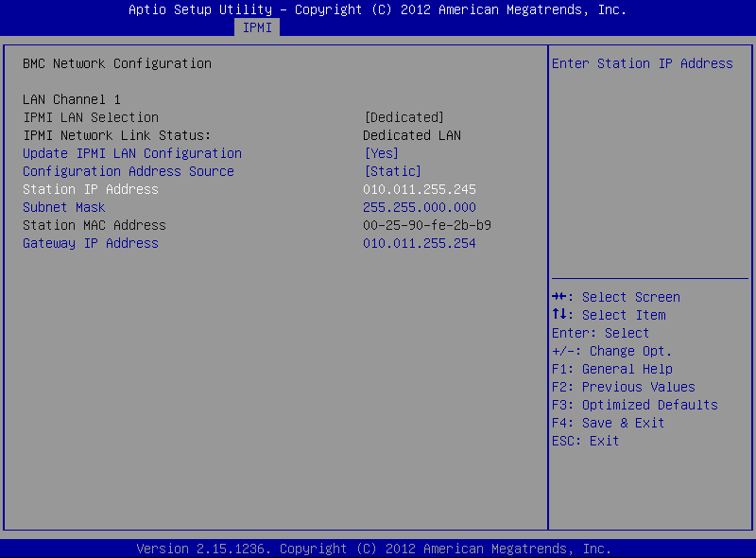Click F3: Optimized Defaults in the legend
Screen dimensions: 756x558
[635, 405]
